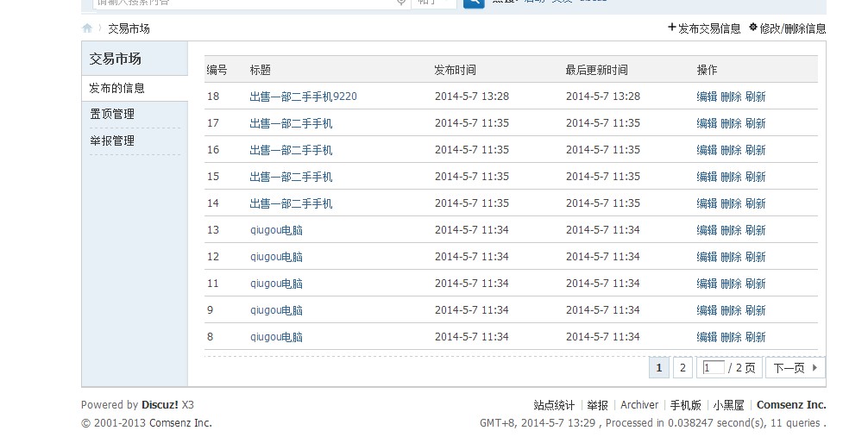Viewport: 868px width, 443px height.
Task: Open the qiugou电脑 link in row 13
Action: [x=276, y=230]
